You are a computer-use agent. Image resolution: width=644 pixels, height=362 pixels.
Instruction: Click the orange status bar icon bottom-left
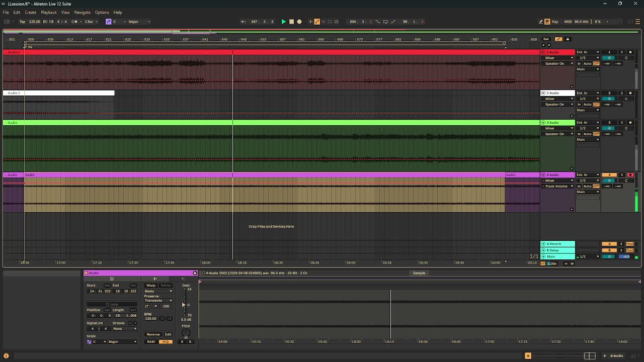6,356
